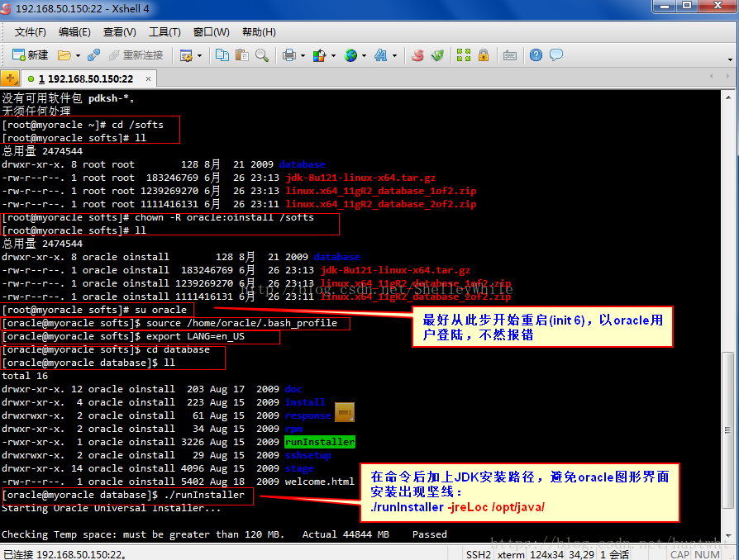Open help via the question mark icon

[536, 55]
